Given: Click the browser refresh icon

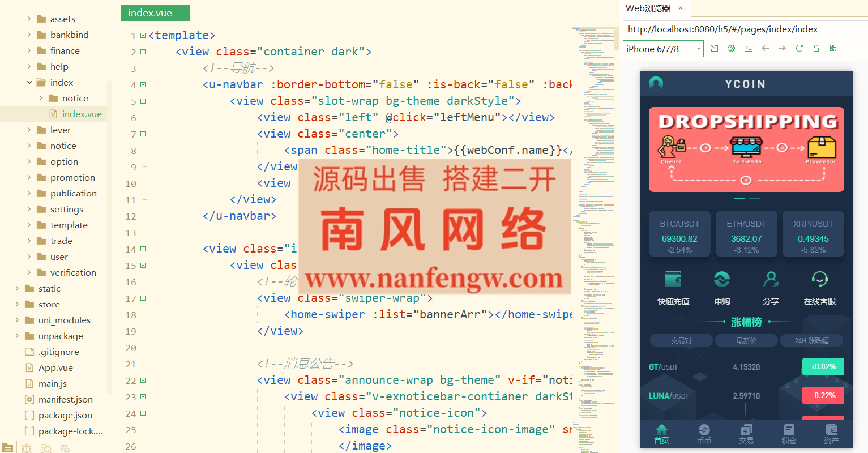Looking at the screenshot, I should [x=799, y=49].
